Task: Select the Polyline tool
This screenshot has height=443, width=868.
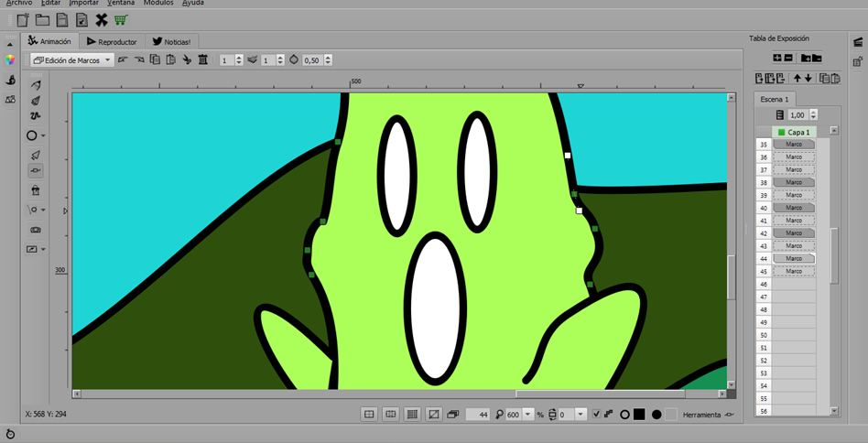Action: [36, 116]
